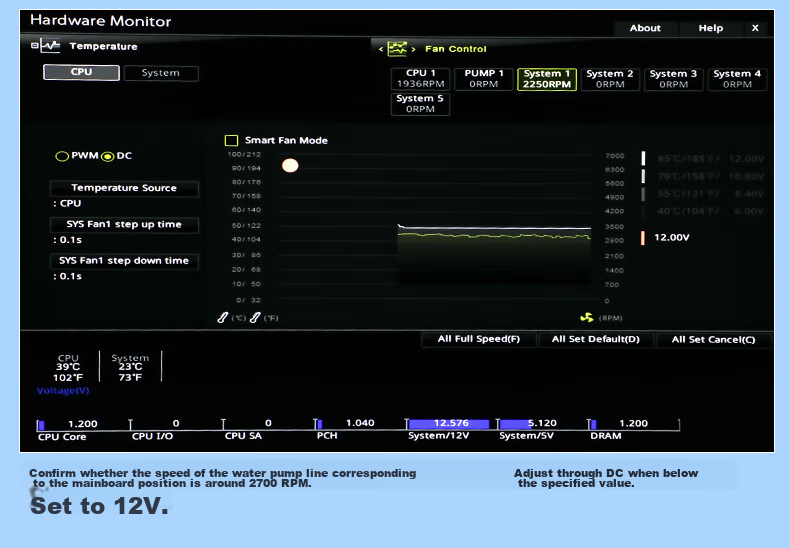Open the Temperature Source setting
The image size is (790, 548).
(x=124, y=188)
